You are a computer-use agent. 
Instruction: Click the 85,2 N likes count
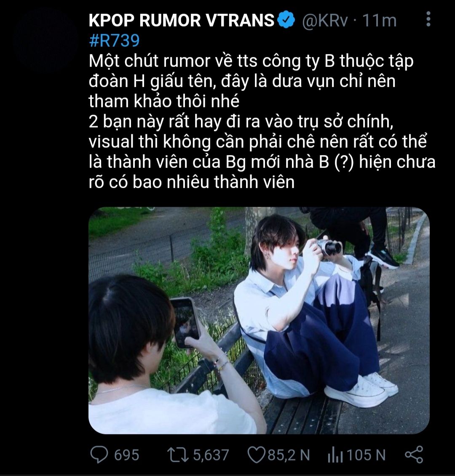(289, 455)
